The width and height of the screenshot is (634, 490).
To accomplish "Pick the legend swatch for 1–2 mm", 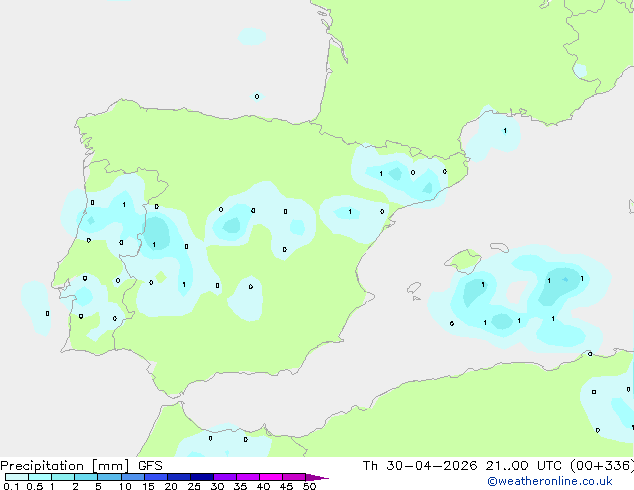I will point(63,477).
